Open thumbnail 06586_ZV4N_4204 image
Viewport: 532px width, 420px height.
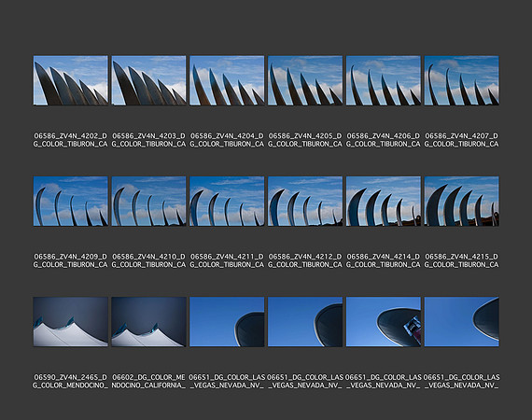click(227, 80)
